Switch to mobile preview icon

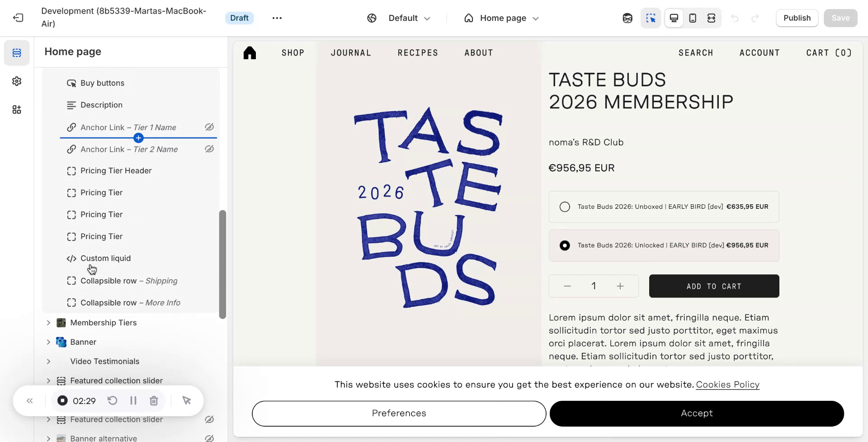693,18
